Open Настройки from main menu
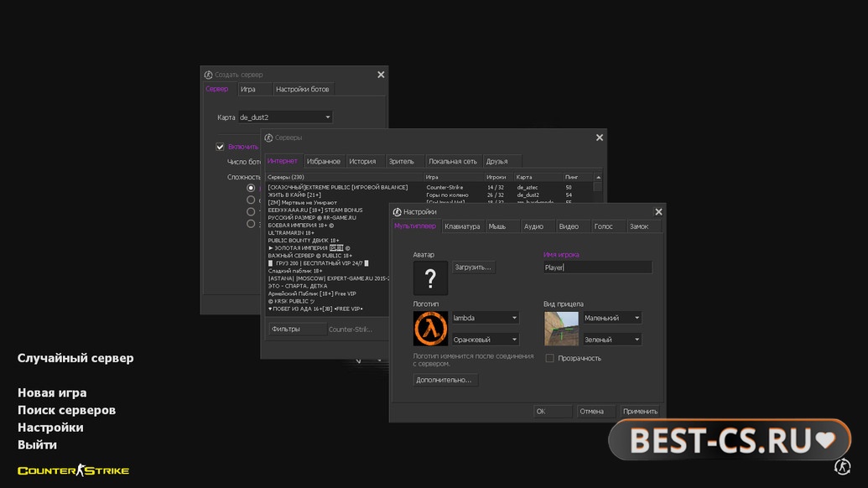This screenshot has width=868, height=488. [50, 427]
